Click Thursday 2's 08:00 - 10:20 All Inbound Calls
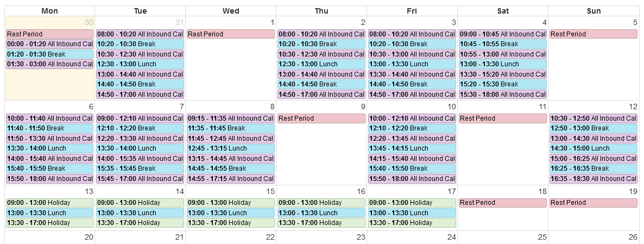This screenshot has height=244, width=644. coord(321,34)
